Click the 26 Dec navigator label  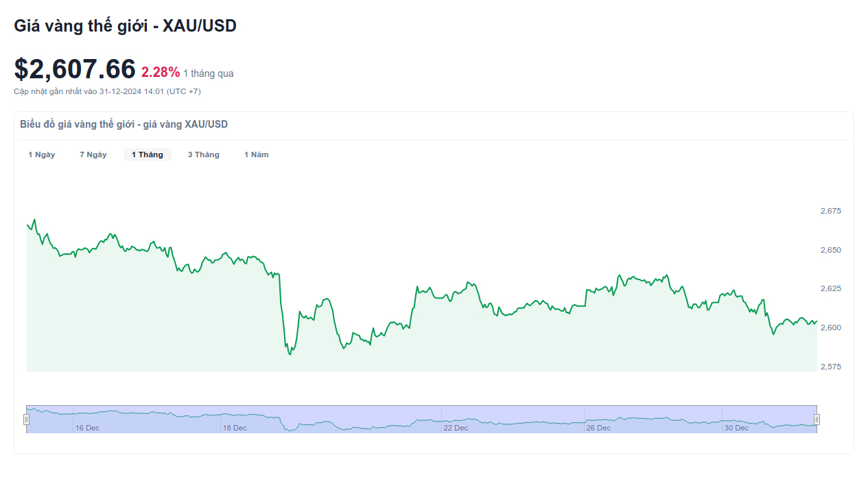598,428
